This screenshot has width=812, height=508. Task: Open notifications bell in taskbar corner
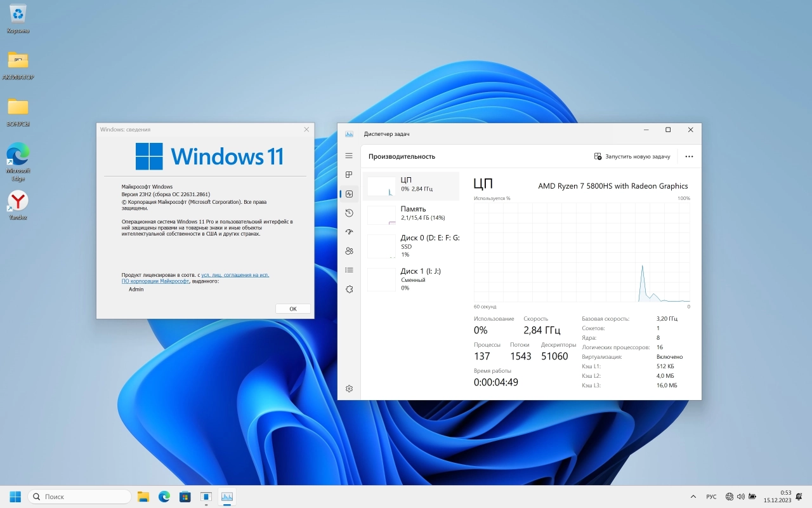coord(799,497)
